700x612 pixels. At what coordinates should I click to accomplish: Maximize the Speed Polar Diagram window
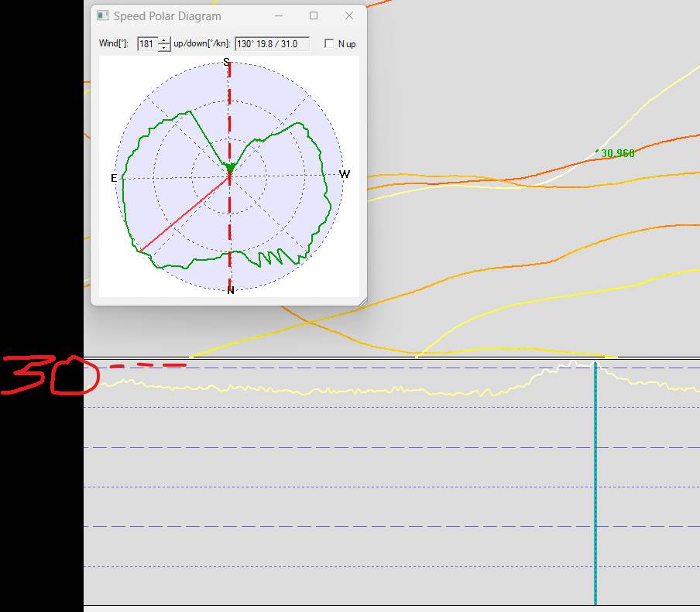click(x=314, y=15)
